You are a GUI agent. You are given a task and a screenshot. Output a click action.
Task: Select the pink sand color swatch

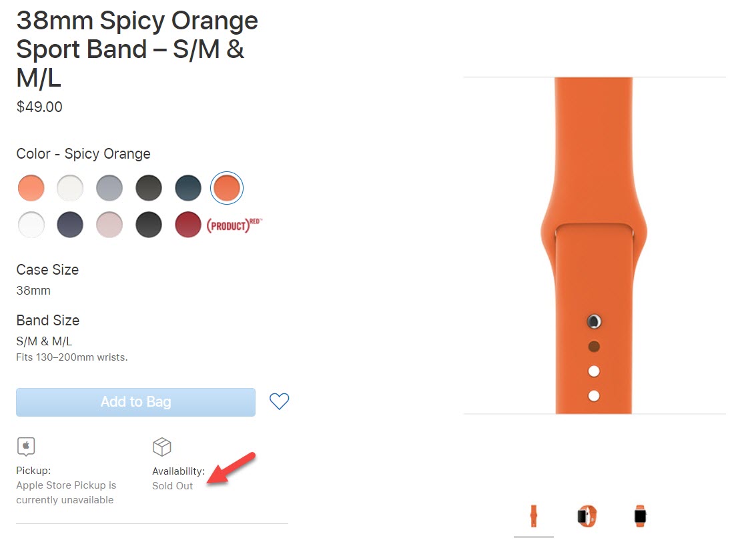coord(109,225)
